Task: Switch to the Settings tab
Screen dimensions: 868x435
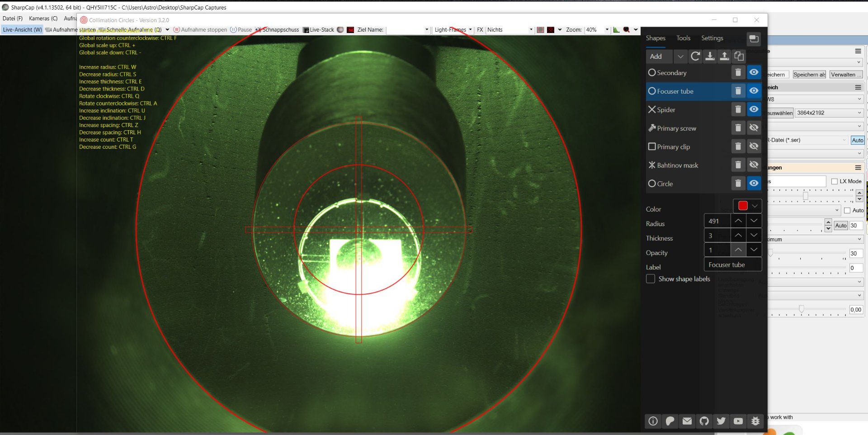Action: point(712,38)
